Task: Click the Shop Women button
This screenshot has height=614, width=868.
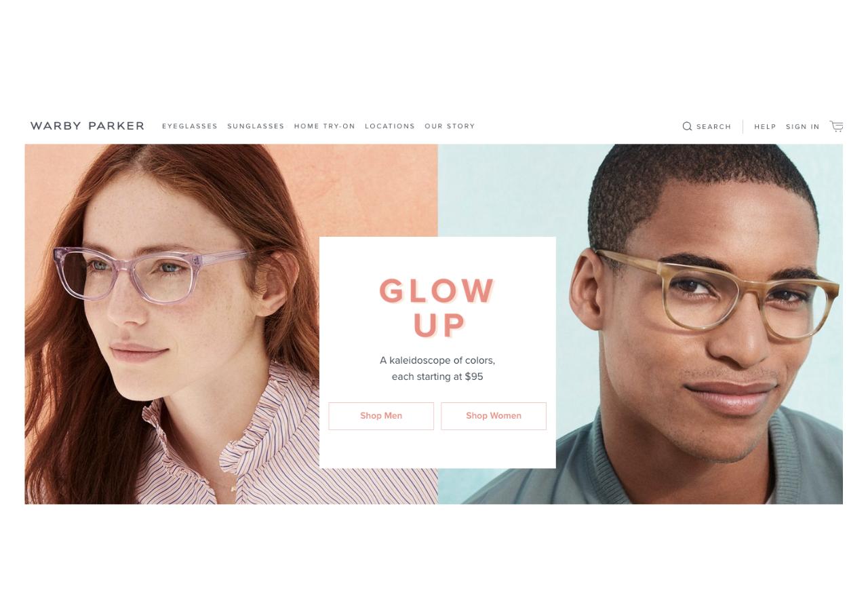Action: [494, 416]
